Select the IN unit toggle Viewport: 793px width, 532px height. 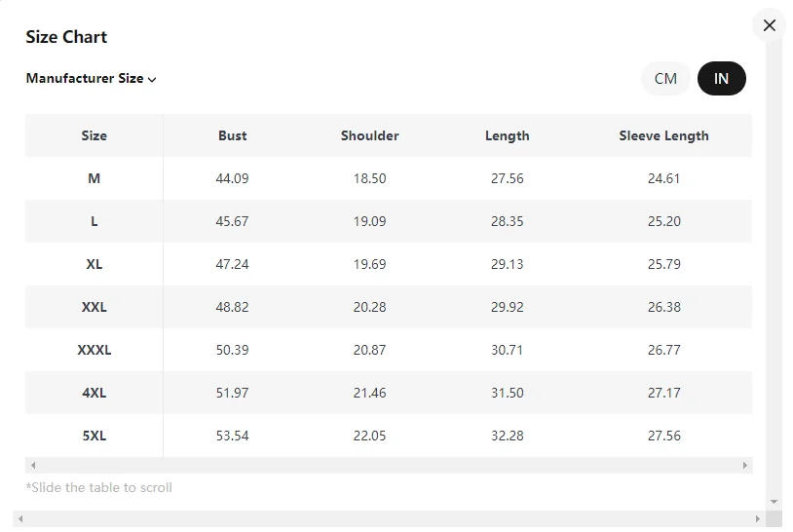[x=721, y=79]
